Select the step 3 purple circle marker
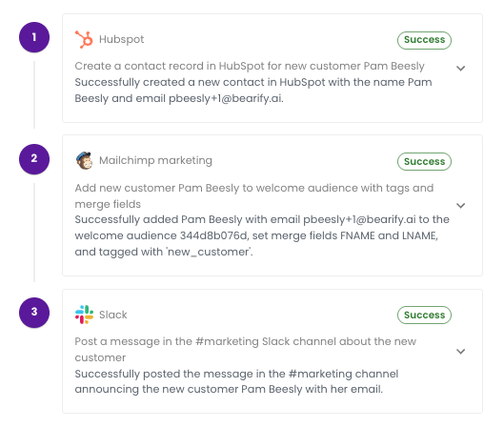Image resolution: width=504 pixels, height=428 pixels. coord(34,313)
